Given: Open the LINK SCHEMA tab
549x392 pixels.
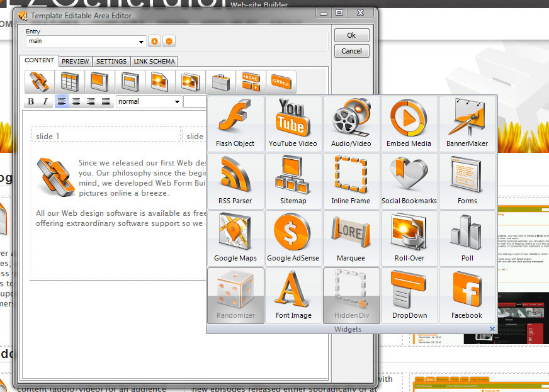Looking at the screenshot, I should (x=154, y=61).
